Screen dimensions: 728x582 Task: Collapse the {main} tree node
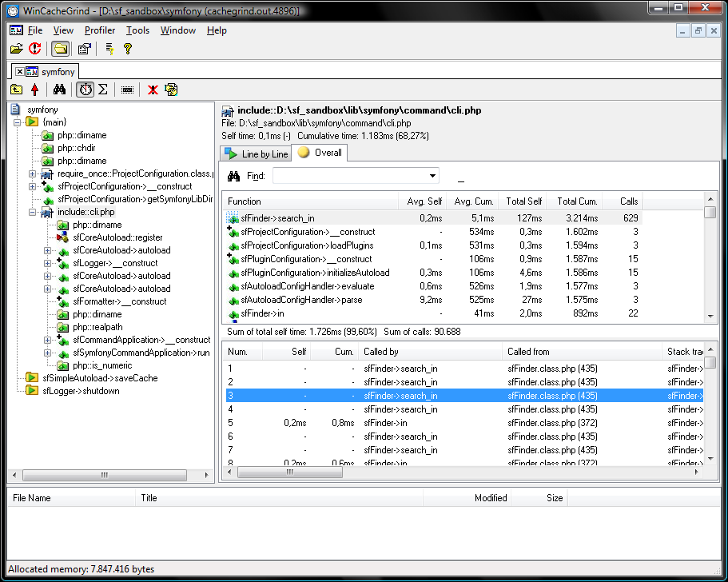pos(17,122)
